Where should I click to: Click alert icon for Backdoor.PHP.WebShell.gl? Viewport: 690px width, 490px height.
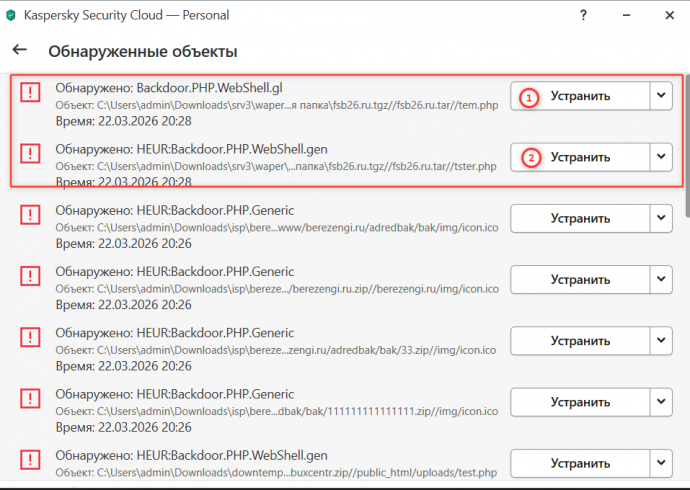[31, 94]
